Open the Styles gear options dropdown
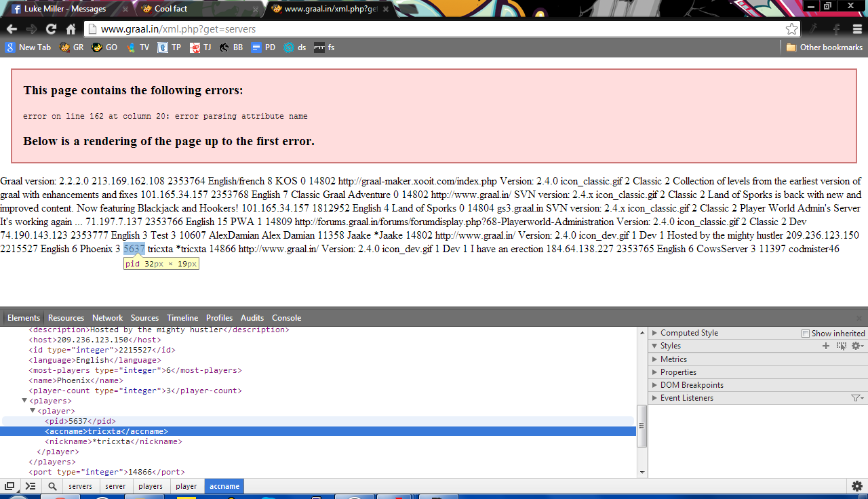868x499 pixels. [858, 346]
